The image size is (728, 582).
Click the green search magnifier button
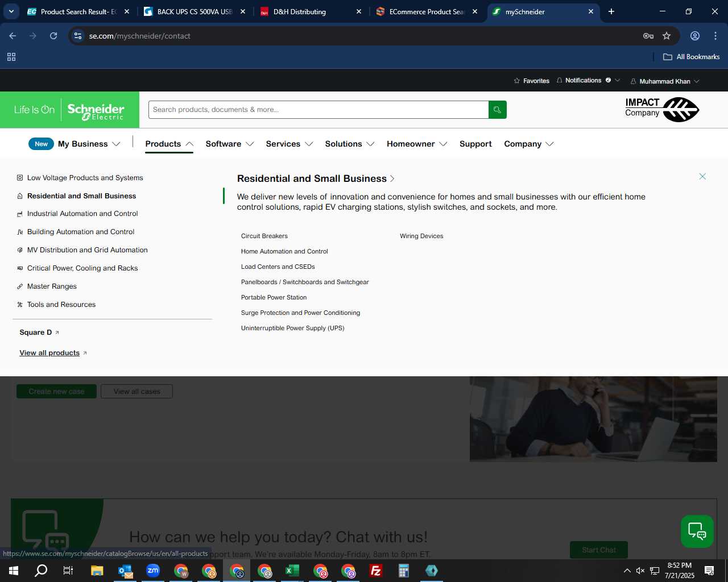pos(497,110)
